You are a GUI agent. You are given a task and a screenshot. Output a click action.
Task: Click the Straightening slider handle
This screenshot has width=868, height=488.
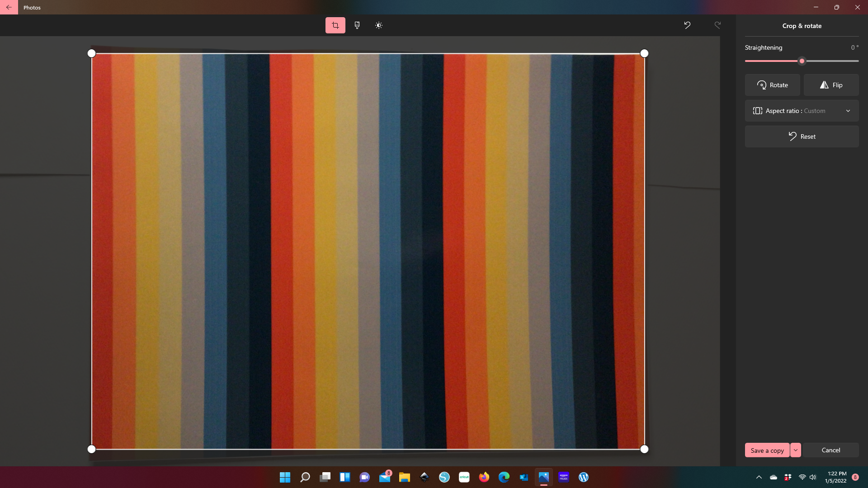802,61
